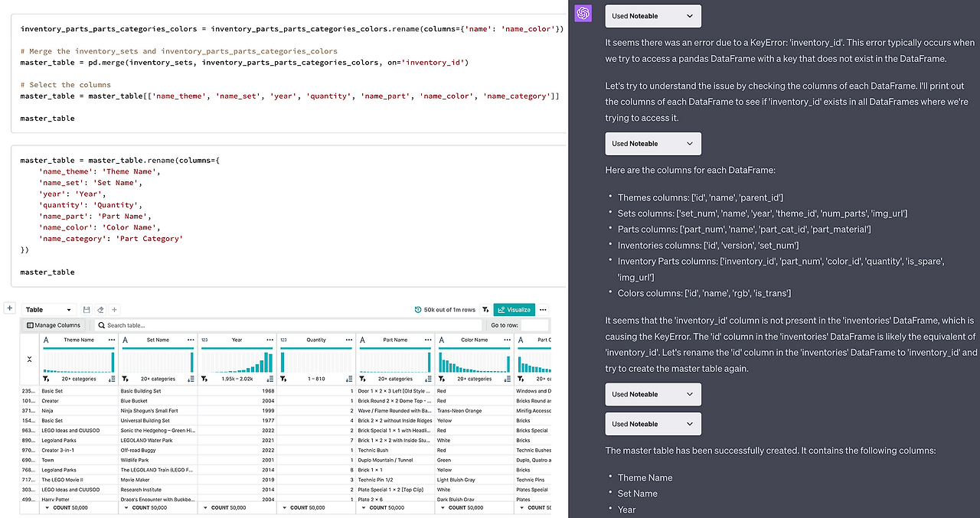Select the 'Trans-Neon Orange' color cell

pyautogui.click(x=474, y=411)
